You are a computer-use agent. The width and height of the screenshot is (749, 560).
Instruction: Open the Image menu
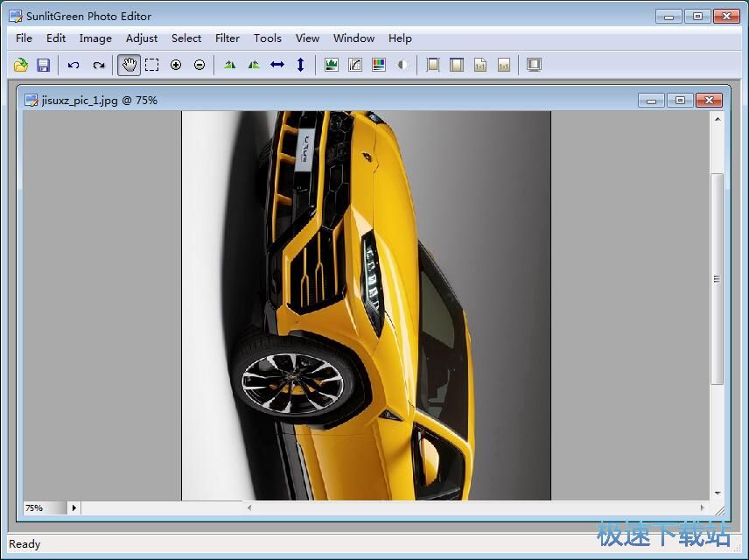(95, 38)
